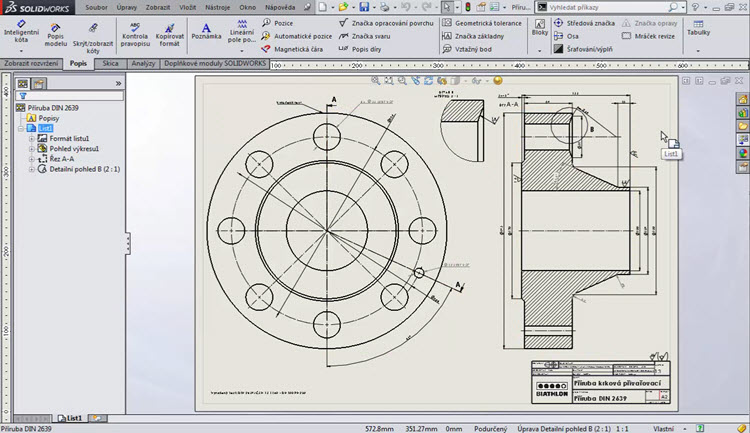750x433 pixels.
Task: Select Magnetická čára tool
Action: point(292,49)
